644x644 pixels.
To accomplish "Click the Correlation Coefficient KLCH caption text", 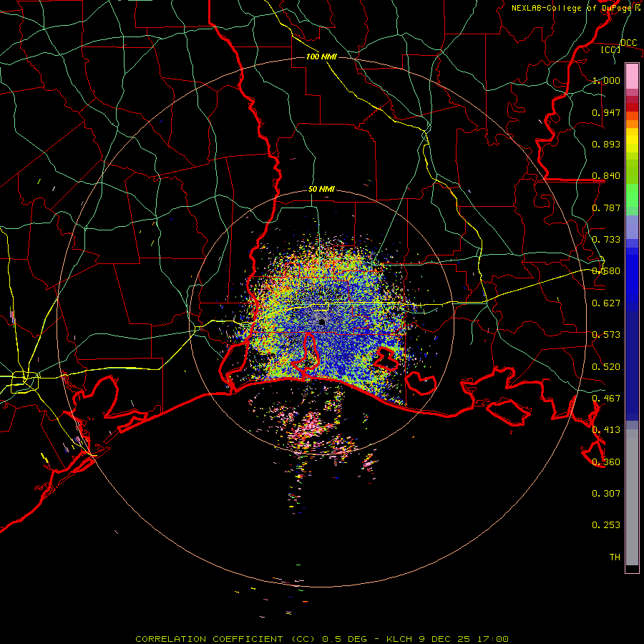I will click(322, 639).
